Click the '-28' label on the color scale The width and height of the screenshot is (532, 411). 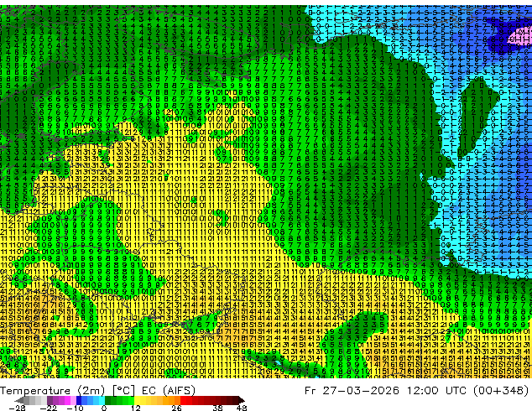[17, 408]
